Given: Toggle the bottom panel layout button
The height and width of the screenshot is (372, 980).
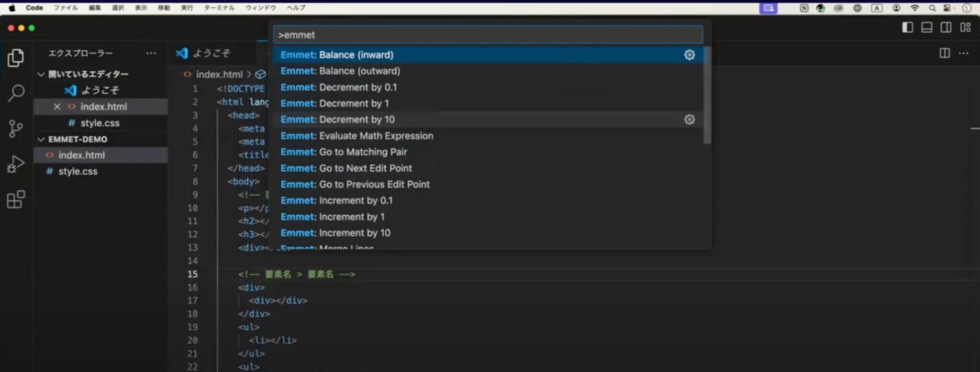Looking at the screenshot, I should tap(926, 28).
